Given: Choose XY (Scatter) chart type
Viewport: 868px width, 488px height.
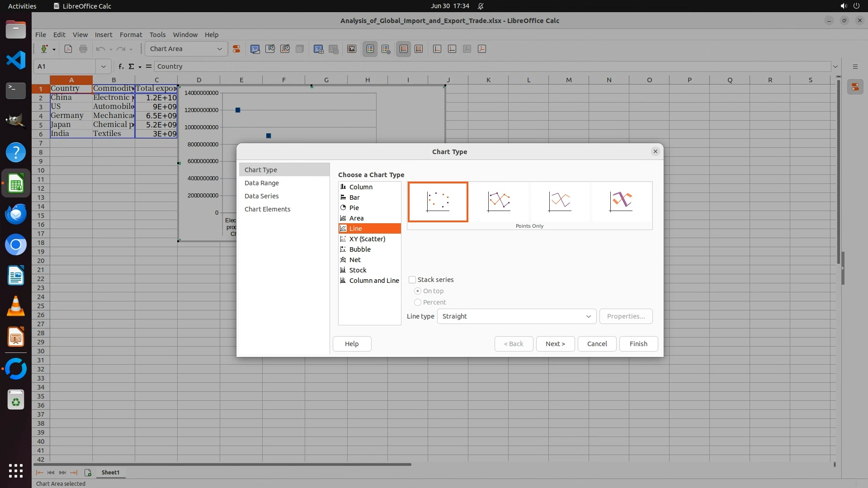Looking at the screenshot, I should click(367, 239).
